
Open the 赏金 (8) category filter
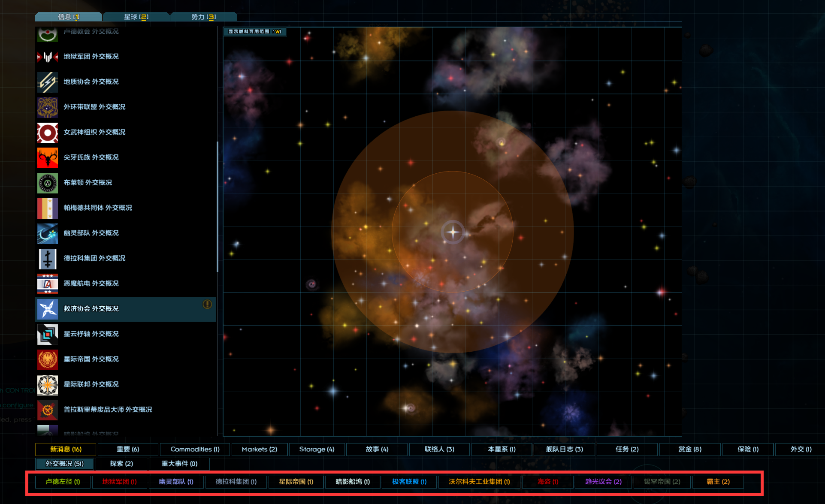[689, 449]
